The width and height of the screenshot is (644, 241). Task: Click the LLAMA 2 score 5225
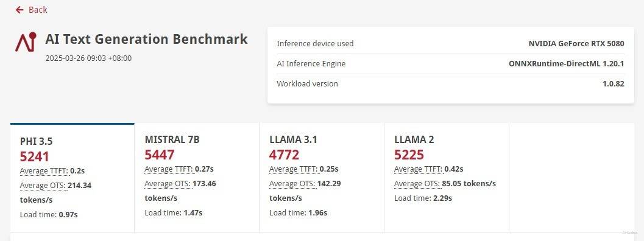pyautogui.click(x=409, y=155)
